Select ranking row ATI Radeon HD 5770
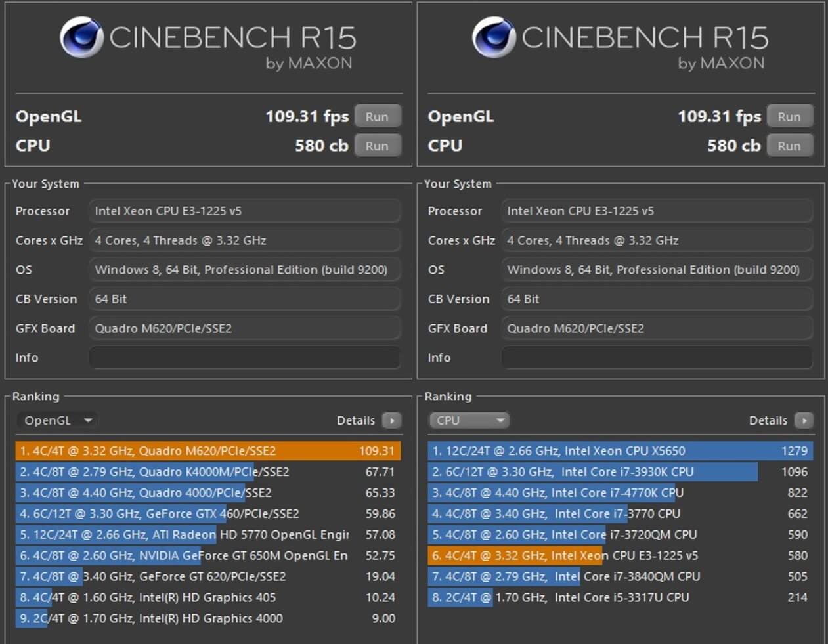 [x=207, y=535]
